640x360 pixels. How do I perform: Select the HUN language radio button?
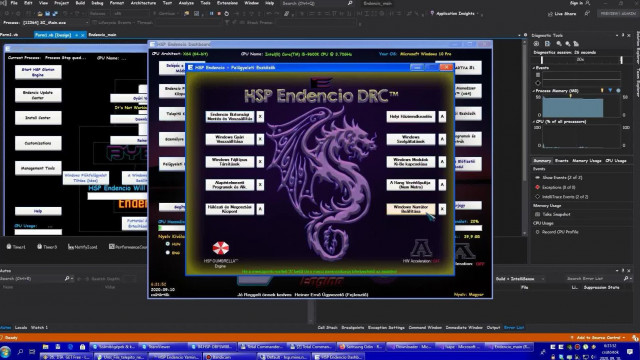click(167, 244)
